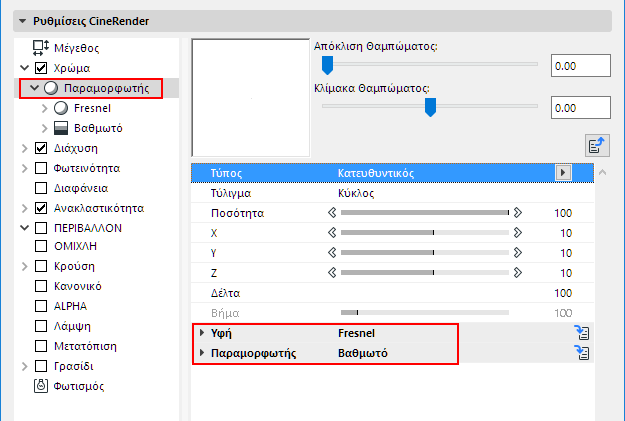Image resolution: width=625 pixels, height=421 pixels.
Task: Uncheck the Χρώμα checkbox
Action: click(41, 68)
